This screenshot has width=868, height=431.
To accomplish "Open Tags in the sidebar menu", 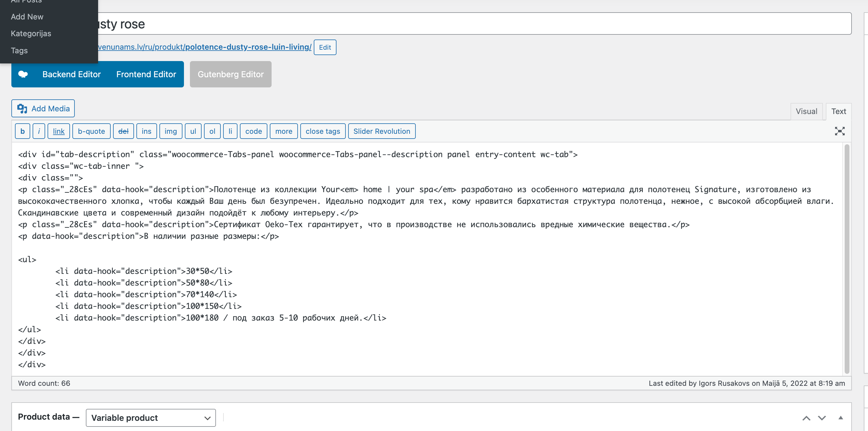I will [x=19, y=51].
